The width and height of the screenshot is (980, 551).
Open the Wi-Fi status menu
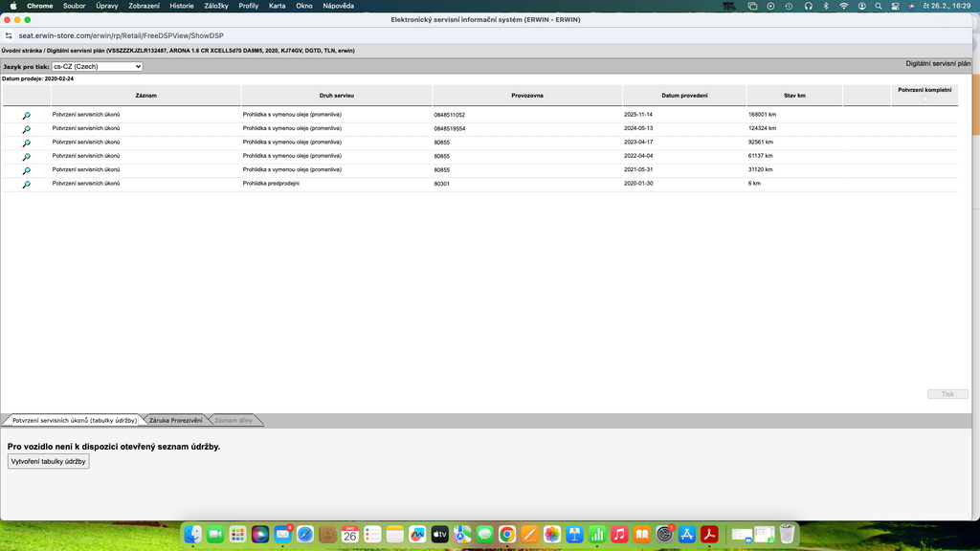(x=843, y=6)
